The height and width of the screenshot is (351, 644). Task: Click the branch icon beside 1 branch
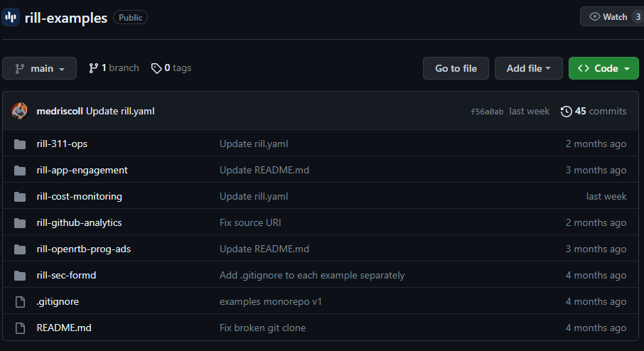(94, 68)
